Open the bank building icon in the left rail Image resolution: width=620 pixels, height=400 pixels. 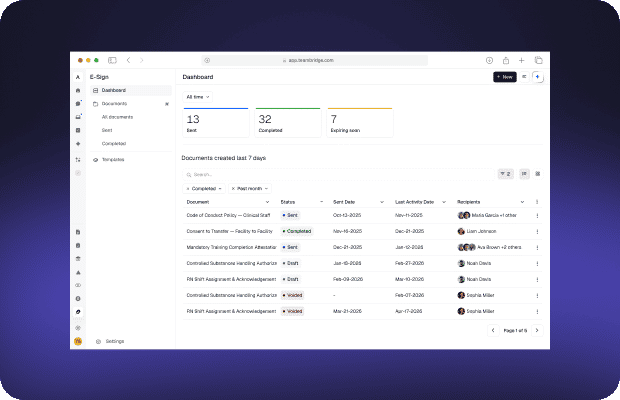[78, 258]
